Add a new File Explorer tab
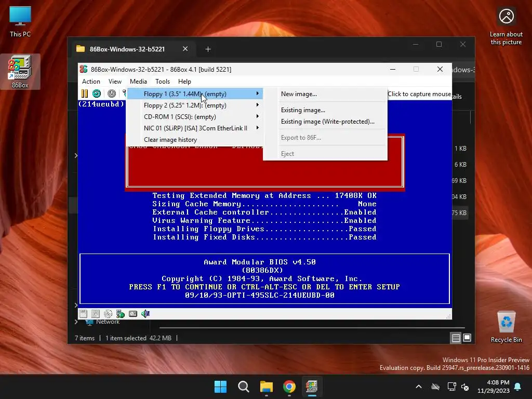The height and width of the screenshot is (399, 532). tap(208, 49)
